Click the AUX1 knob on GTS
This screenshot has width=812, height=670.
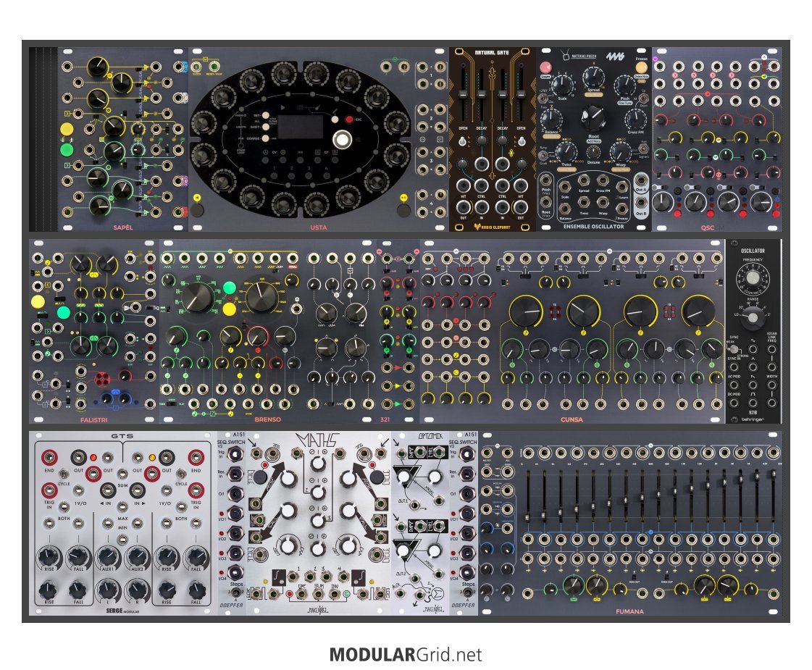107,556
